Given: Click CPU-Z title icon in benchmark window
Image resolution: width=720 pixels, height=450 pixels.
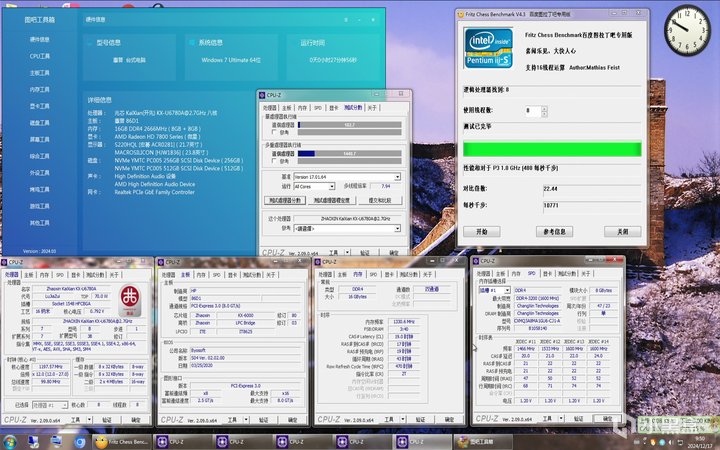Looking at the screenshot, I should pyautogui.click(x=262, y=95).
